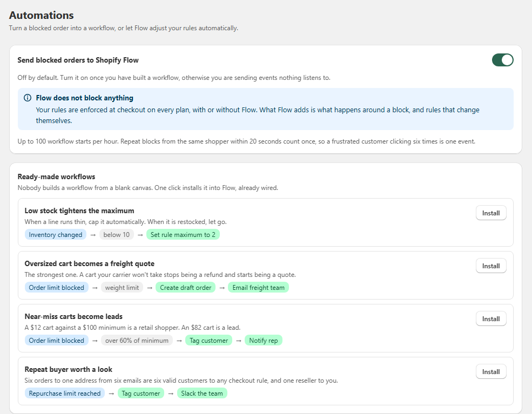Click the Inventory changed trigger chip
Image resolution: width=532 pixels, height=414 pixels.
point(55,235)
